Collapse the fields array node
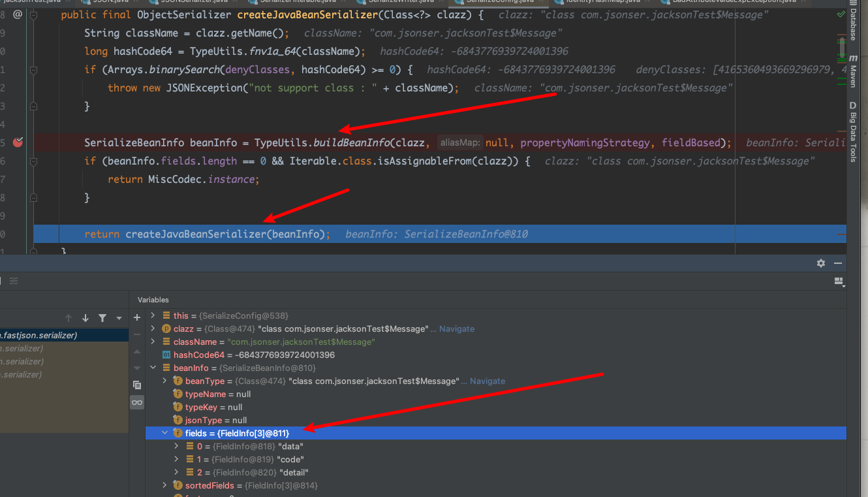The width and height of the screenshot is (868, 497). pyautogui.click(x=165, y=433)
